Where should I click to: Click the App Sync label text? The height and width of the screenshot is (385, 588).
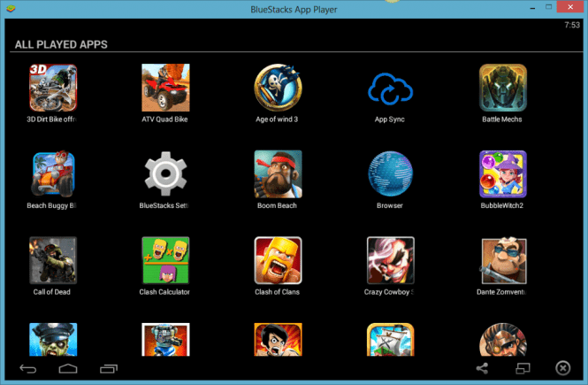point(390,119)
